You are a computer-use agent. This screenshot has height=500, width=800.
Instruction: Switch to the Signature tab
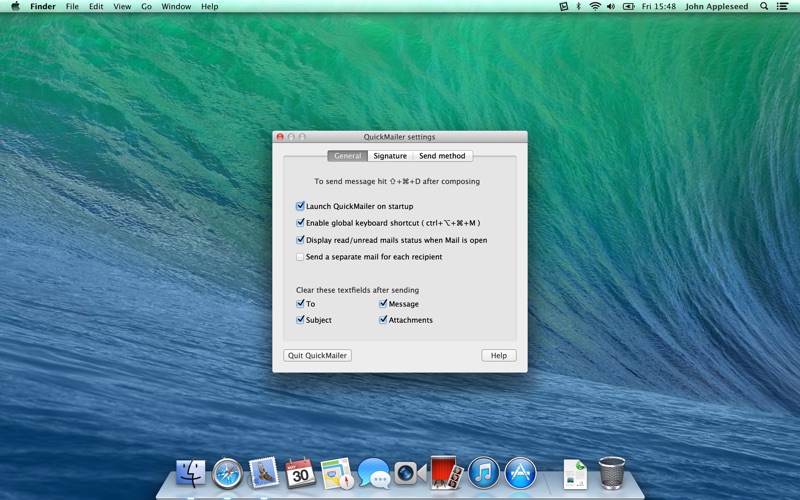tap(390, 156)
